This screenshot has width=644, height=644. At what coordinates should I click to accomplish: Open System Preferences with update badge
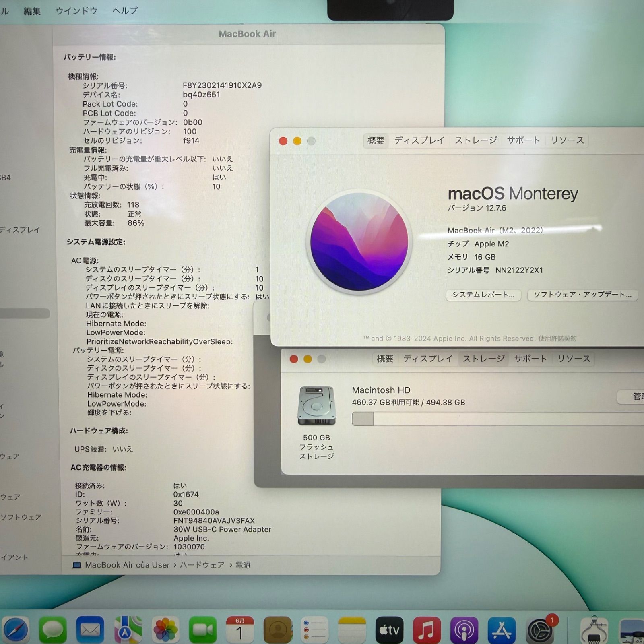540,630
